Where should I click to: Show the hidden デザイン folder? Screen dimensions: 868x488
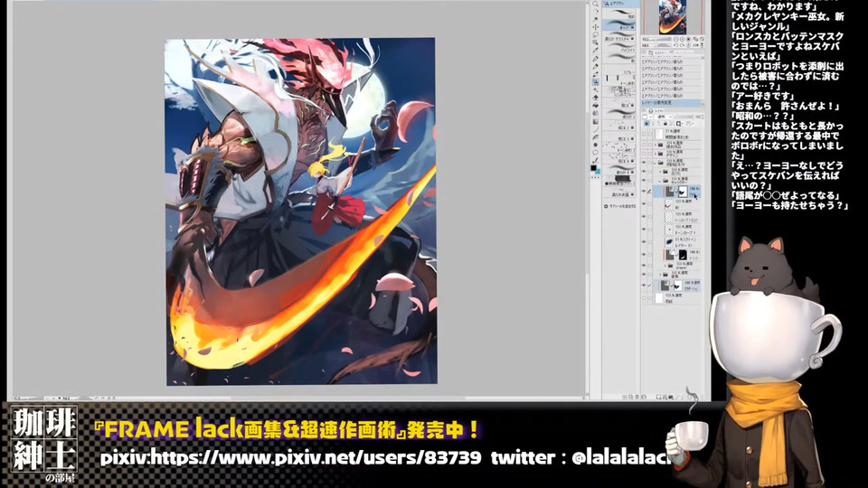pos(644,154)
